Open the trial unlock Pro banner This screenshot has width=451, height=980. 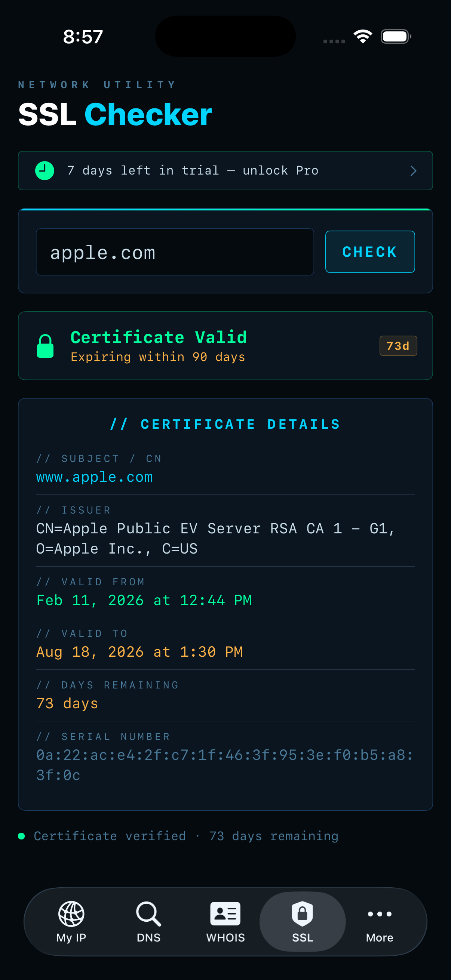point(225,170)
